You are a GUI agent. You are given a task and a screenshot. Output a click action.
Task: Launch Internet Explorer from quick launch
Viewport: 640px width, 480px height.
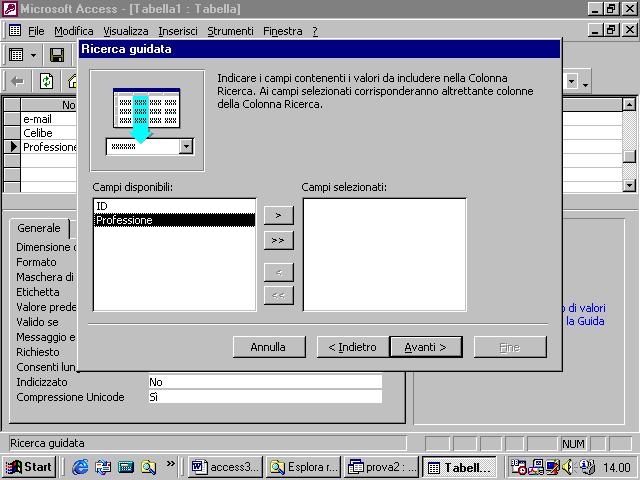pos(80,467)
